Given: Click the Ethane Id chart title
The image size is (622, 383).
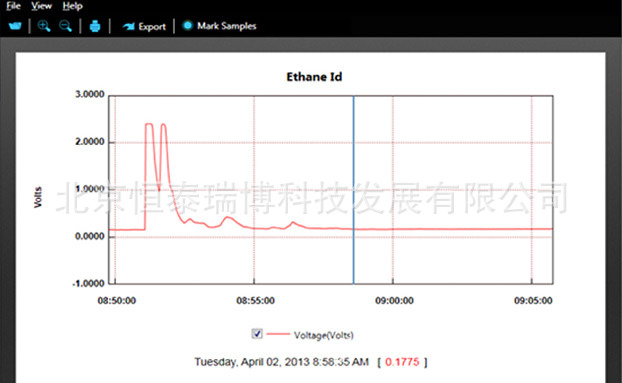Looking at the screenshot, I should (x=314, y=77).
